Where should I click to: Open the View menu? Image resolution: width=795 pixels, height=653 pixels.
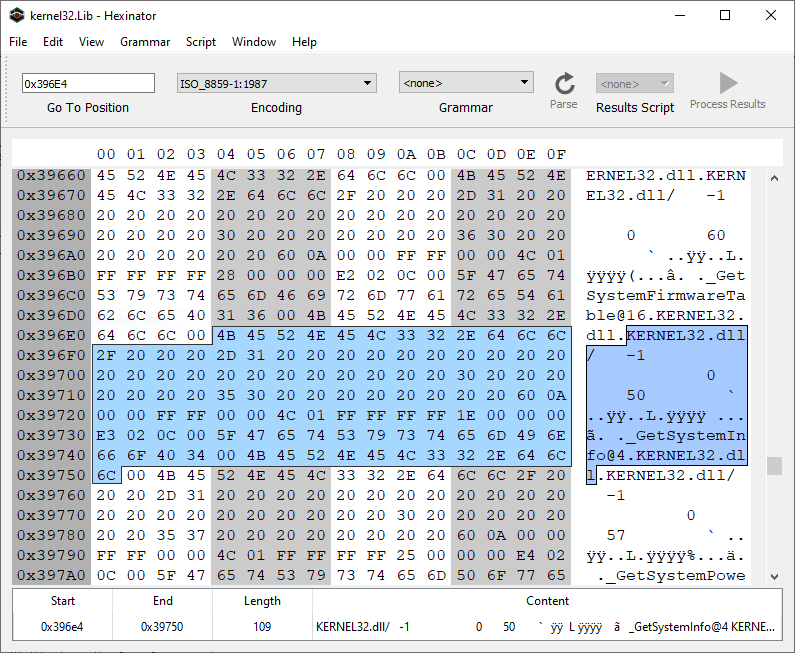(x=91, y=42)
